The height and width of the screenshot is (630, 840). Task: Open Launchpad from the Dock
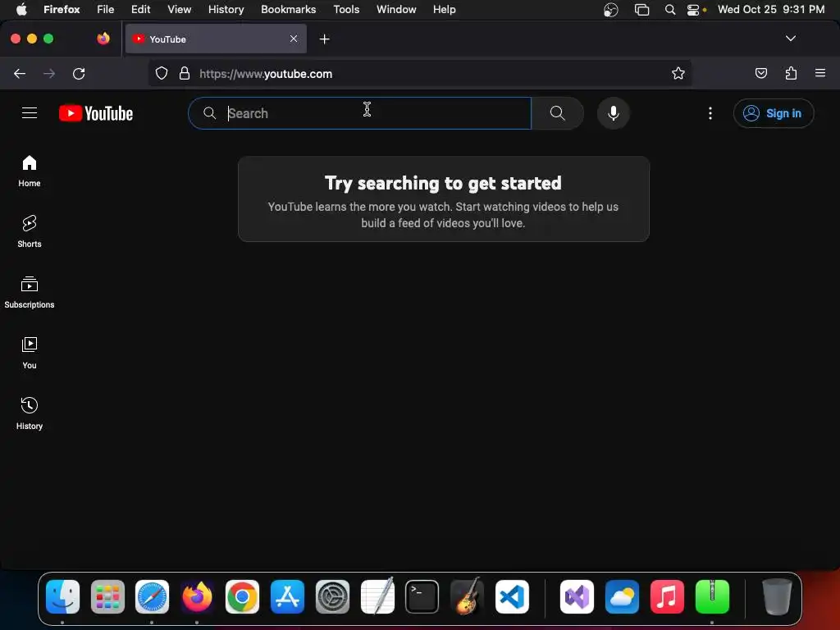coord(107,597)
